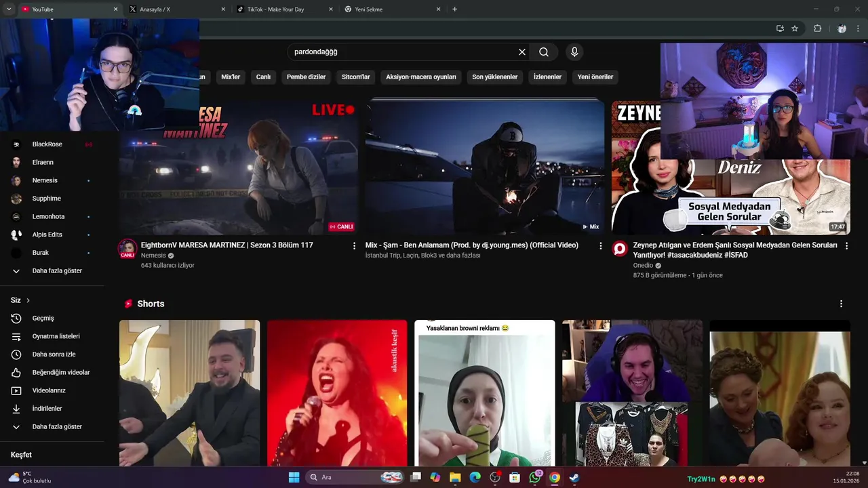Open akustik keşif singer short
Screen dimensions: 868x488
pyautogui.click(x=337, y=393)
